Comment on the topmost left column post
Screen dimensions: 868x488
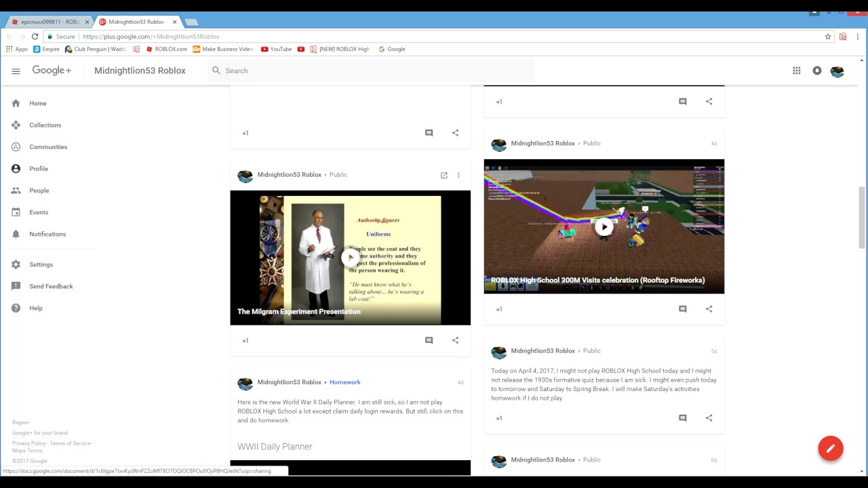click(x=429, y=133)
